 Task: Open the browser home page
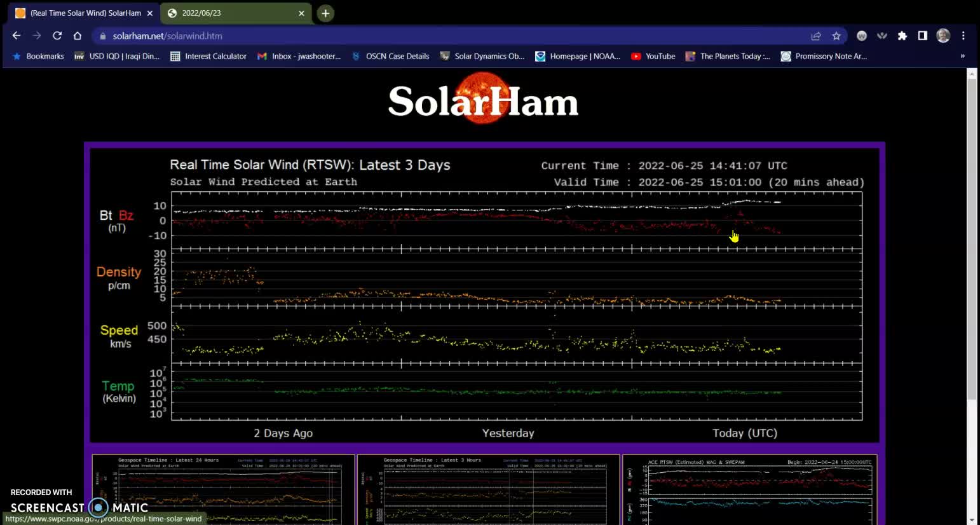(x=78, y=36)
